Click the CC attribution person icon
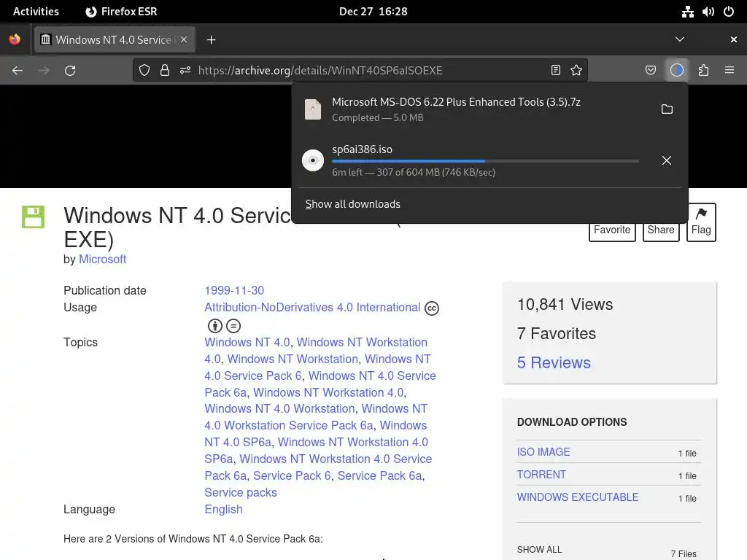Image resolution: width=747 pixels, height=560 pixels. pyautogui.click(x=215, y=326)
